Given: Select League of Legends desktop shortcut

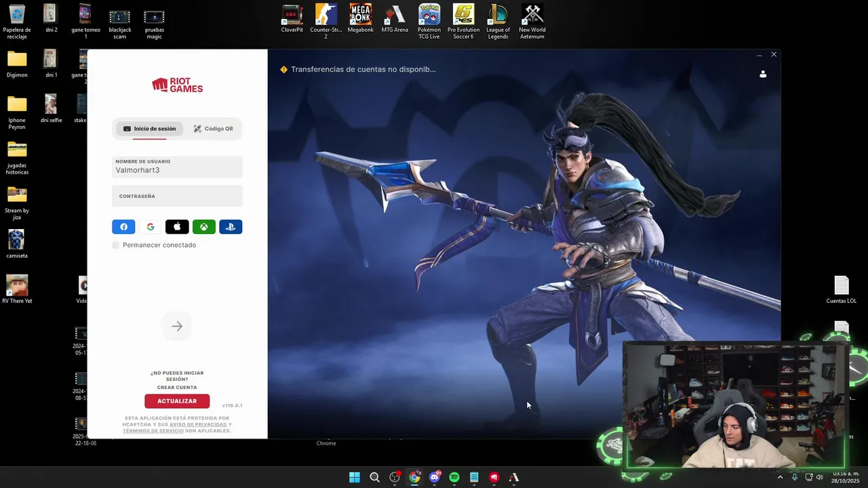Looking at the screenshot, I should point(498,22).
